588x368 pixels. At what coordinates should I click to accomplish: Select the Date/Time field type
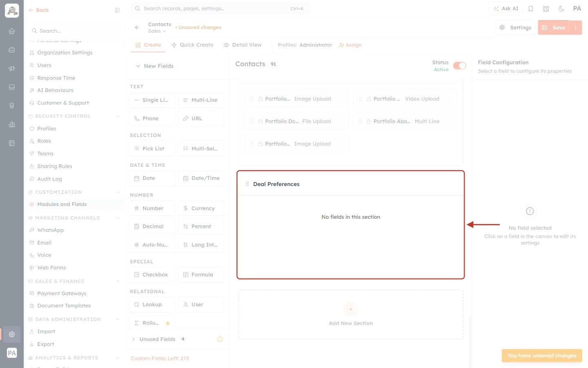click(x=201, y=178)
